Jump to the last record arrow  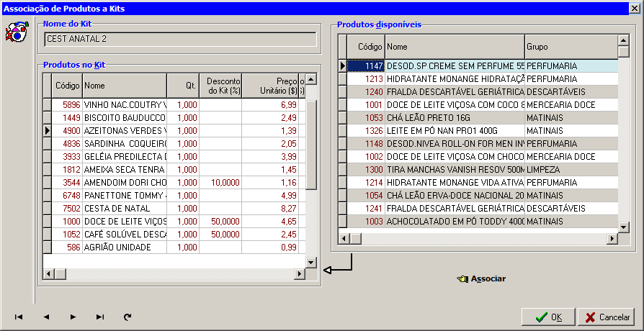pyautogui.click(x=100, y=317)
